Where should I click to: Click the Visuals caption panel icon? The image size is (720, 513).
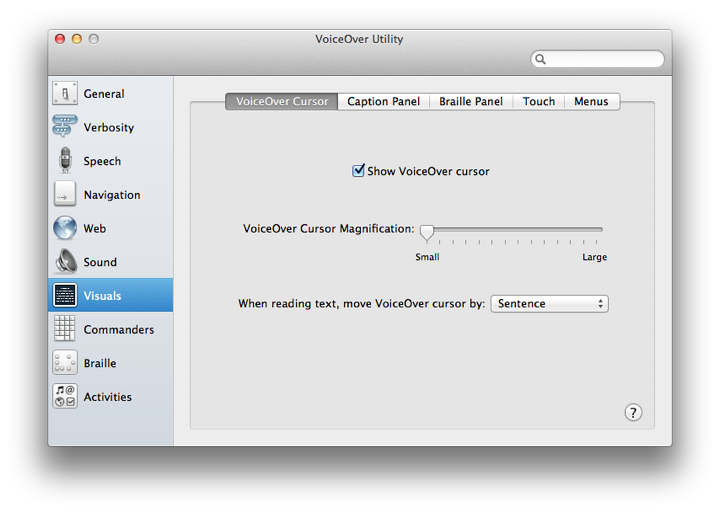click(x=65, y=295)
